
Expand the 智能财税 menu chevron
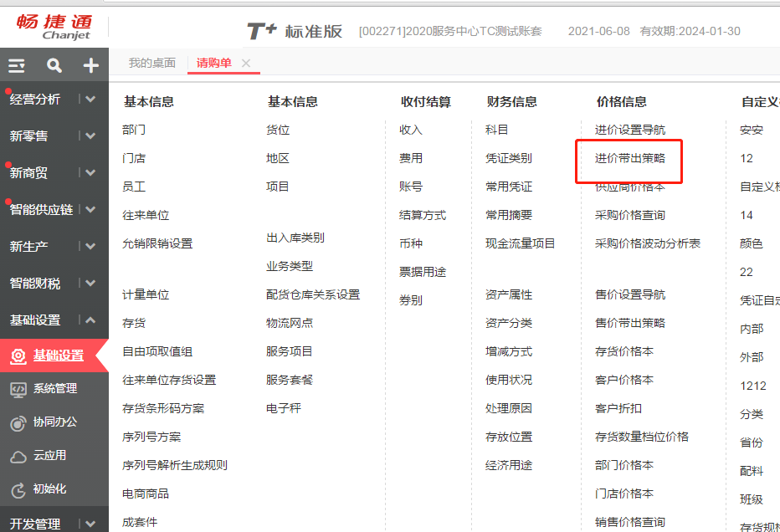(x=90, y=283)
